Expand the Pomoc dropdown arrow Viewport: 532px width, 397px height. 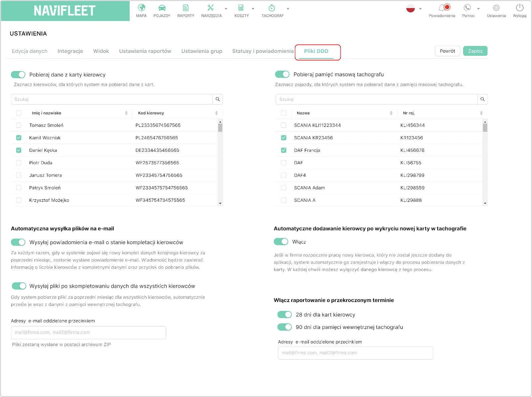point(478,9)
